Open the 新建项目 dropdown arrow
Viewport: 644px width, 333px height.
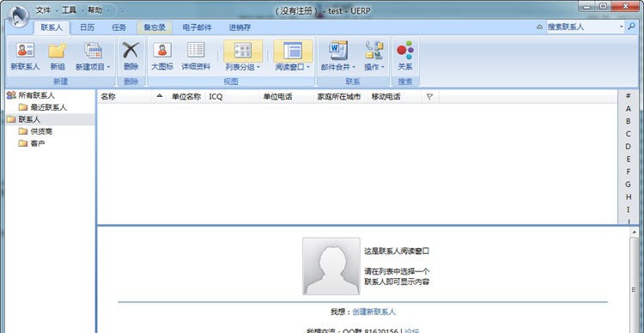click(x=109, y=67)
